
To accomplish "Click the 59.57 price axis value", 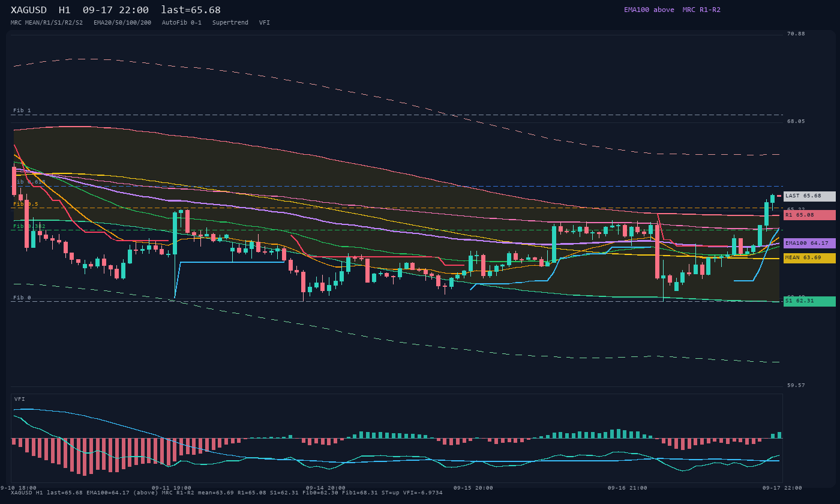I will pyautogui.click(x=796, y=385).
